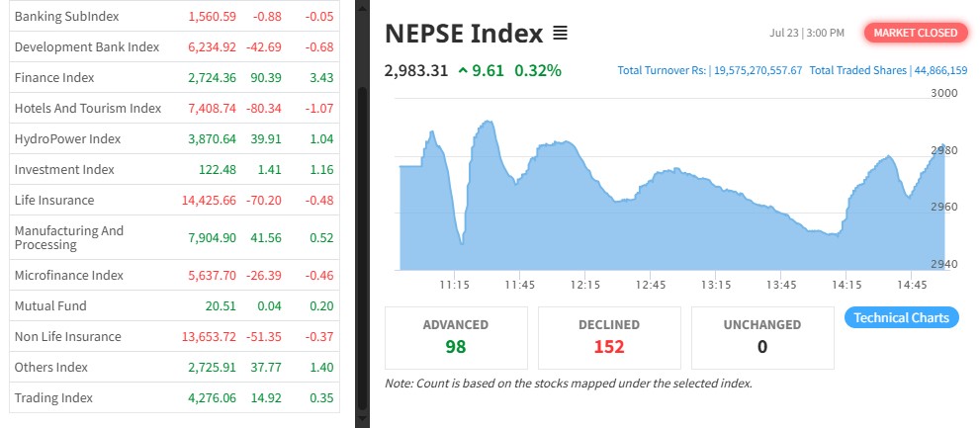
Task: Select the Microfinance Index row
Action: point(69,275)
